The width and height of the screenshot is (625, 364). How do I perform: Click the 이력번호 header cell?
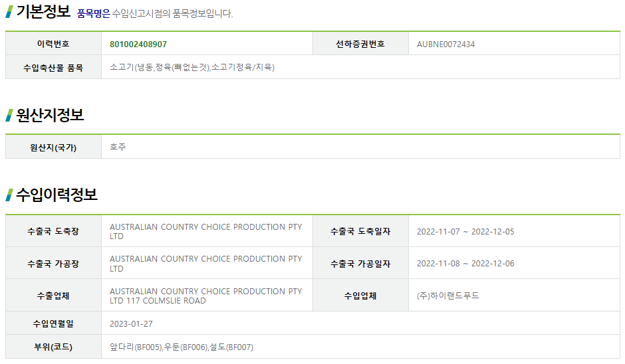click(x=53, y=45)
